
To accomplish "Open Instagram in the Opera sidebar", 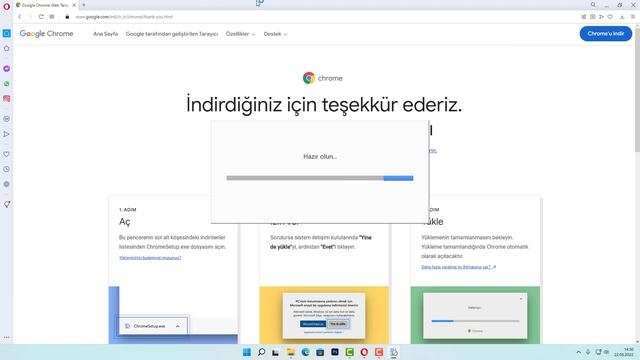I will coord(7,98).
